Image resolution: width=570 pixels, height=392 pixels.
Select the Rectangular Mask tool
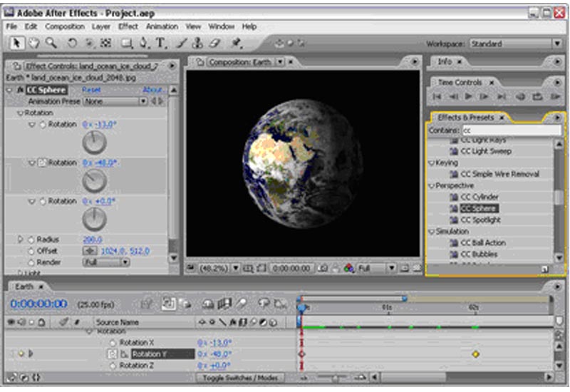pyautogui.click(x=127, y=43)
